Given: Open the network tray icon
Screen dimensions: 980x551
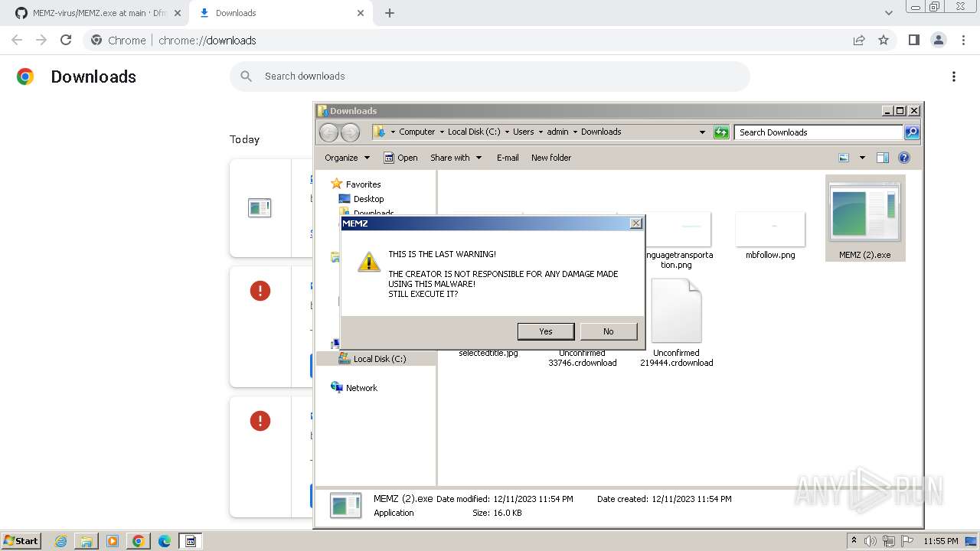Looking at the screenshot, I should (x=889, y=541).
